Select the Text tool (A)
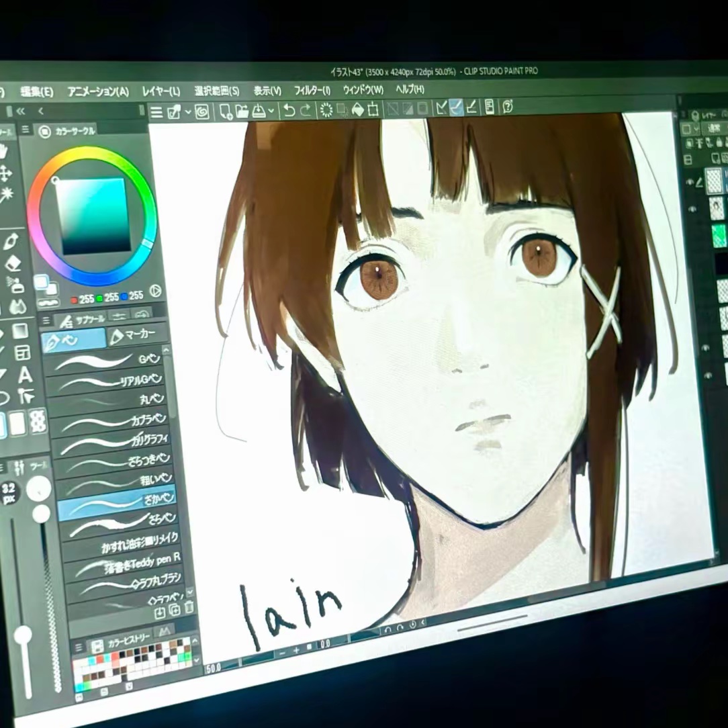Image resolution: width=728 pixels, height=728 pixels. [x=25, y=375]
